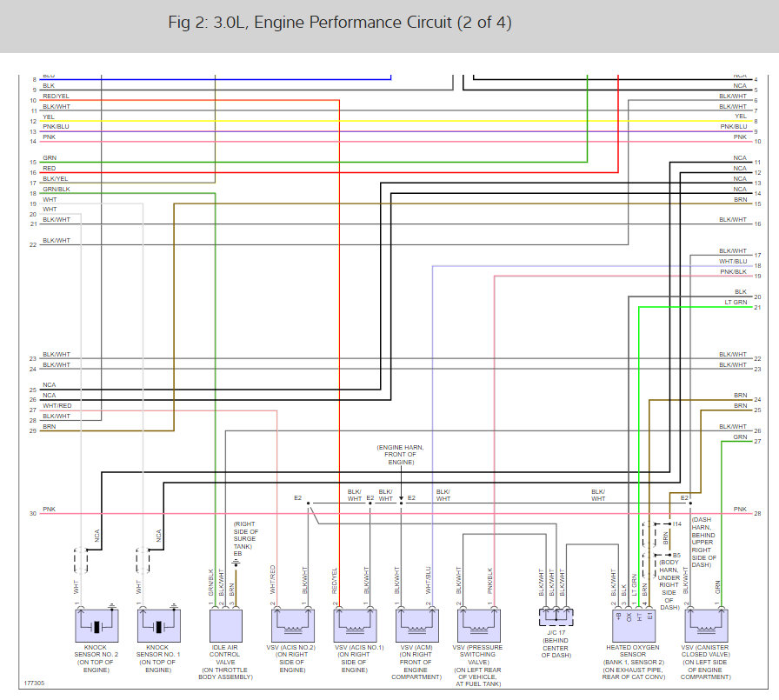Click the VSV (ACM) caption text
779x700 pixels.
tap(416, 663)
